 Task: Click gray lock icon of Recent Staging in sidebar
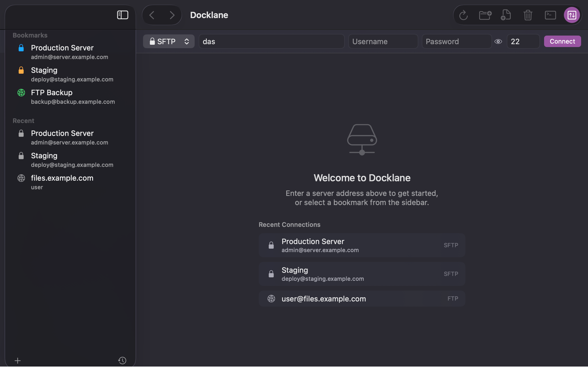pos(21,156)
